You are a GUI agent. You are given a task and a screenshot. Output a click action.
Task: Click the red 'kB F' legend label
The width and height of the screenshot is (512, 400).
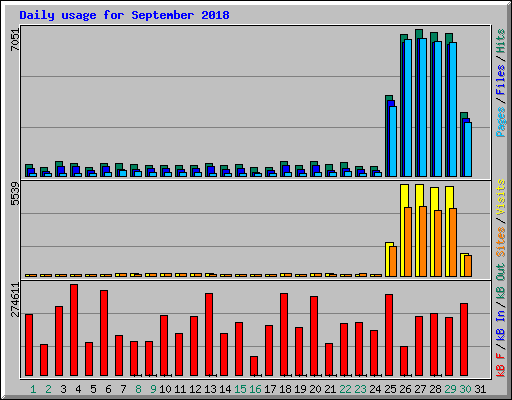click(x=501, y=365)
